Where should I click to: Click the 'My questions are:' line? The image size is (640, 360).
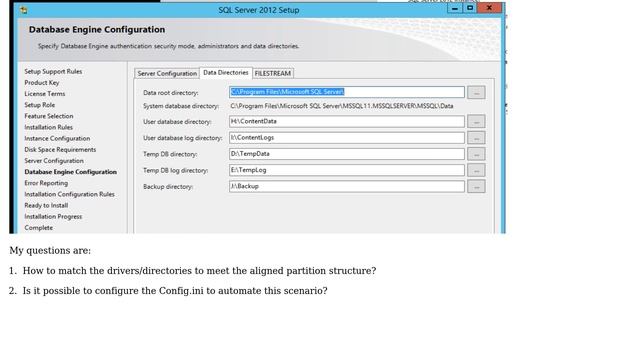tap(50, 251)
